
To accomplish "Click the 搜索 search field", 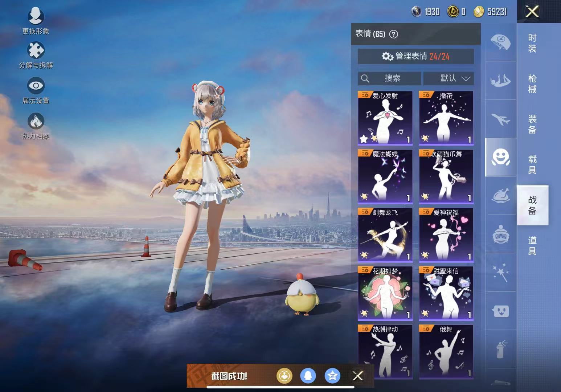I will coord(389,78).
